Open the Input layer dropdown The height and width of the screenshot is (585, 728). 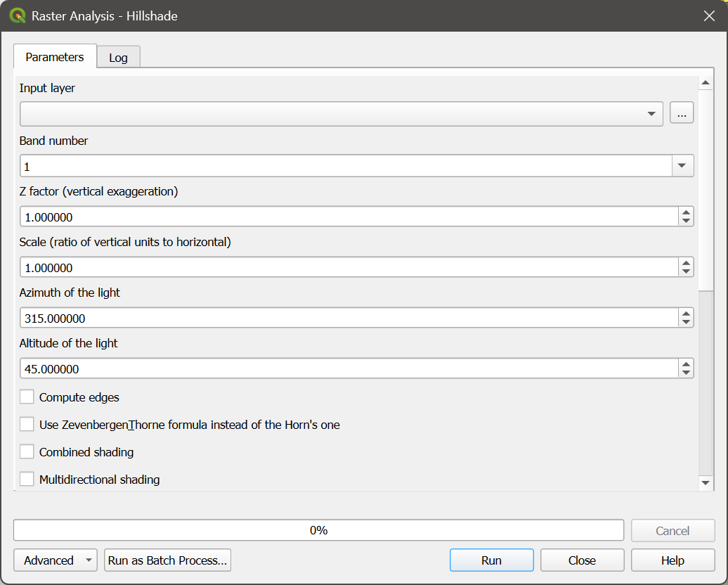(x=342, y=114)
